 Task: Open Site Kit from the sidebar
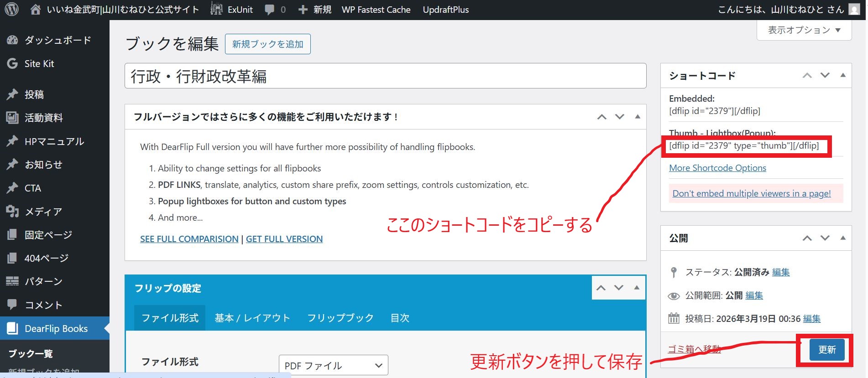39,64
